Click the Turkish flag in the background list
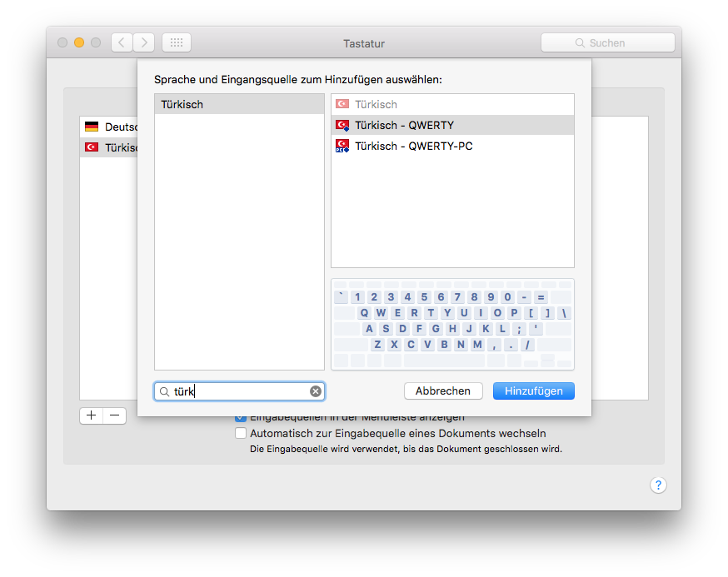Image resolution: width=728 pixels, height=577 pixels. (92, 147)
